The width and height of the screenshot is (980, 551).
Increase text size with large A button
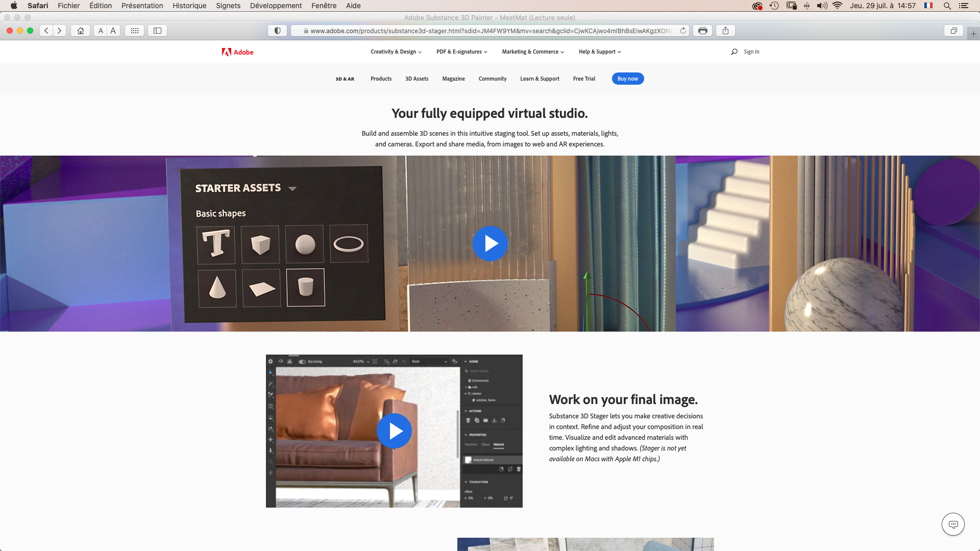[113, 31]
